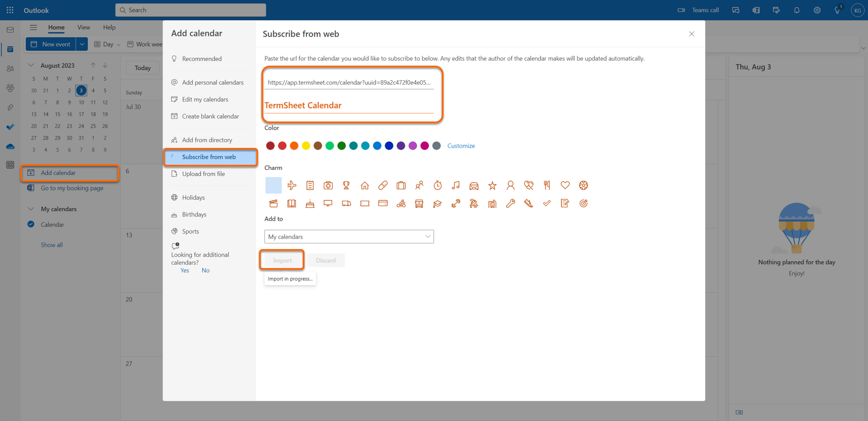The height and width of the screenshot is (421, 868).
Task: Open the app launcher waffle icon
Action: pos(10,10)
